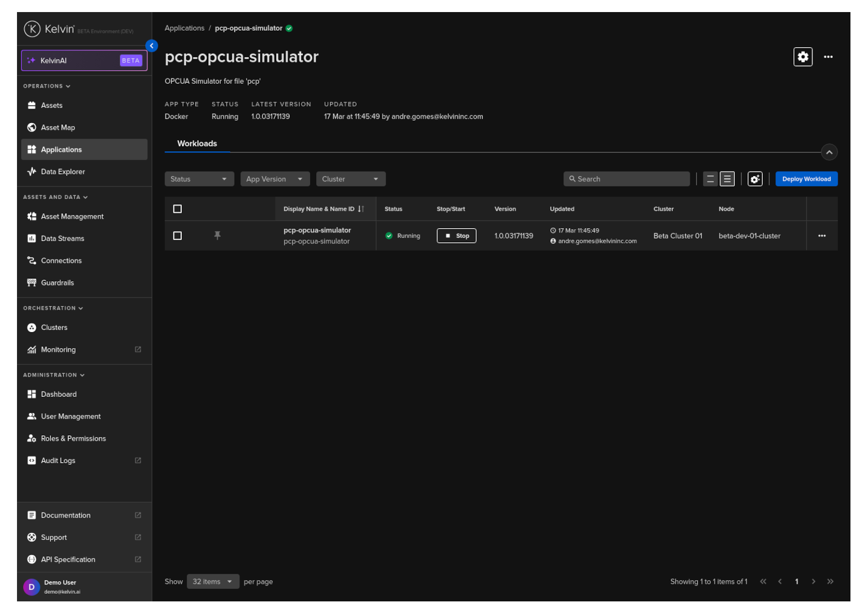
Task: Open application settings gear at top right
Action: pos(803,57)
